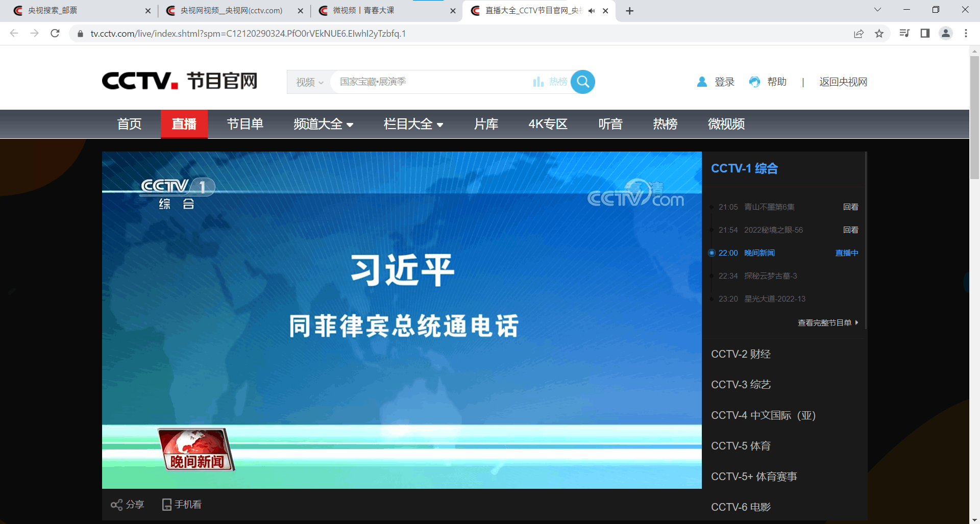This screenshot has width=980, height=524.
Task: Open 片库 in navigation bar
Action: (x=486, y=124)
